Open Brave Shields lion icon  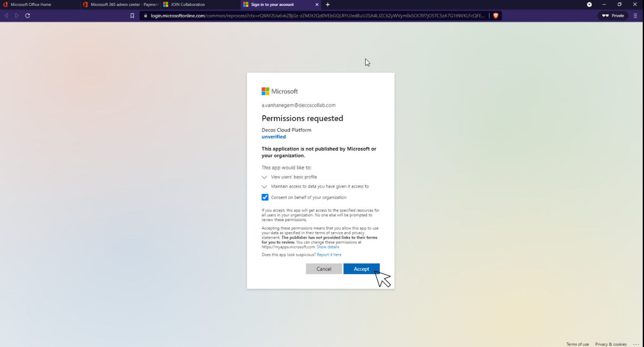[496, 16]
